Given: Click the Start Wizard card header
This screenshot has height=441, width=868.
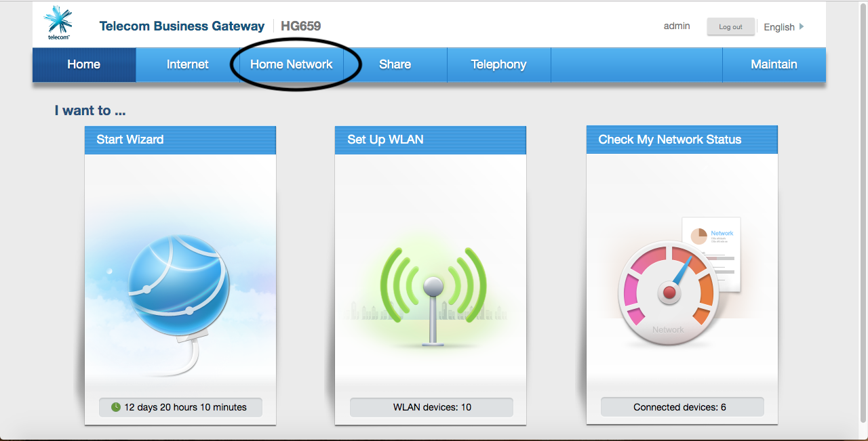Looking at the screenshot, I should [180, 140].
